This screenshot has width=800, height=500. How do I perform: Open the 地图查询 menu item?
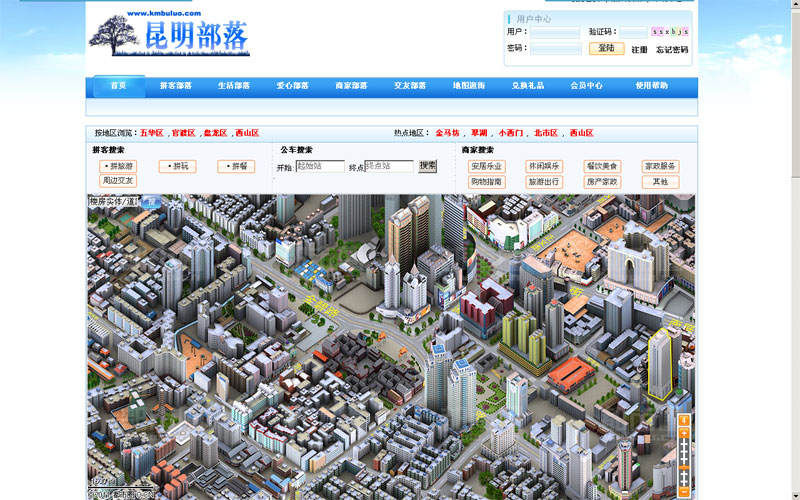469,86
